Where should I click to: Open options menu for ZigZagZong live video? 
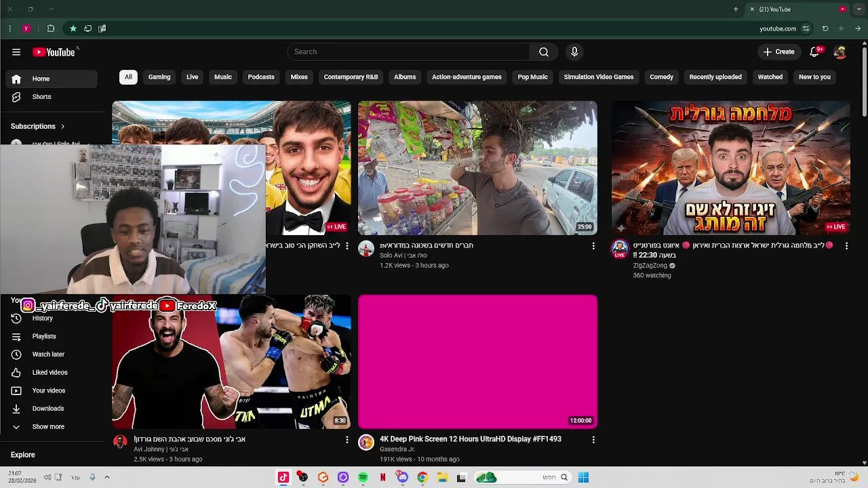click(846, 246)
